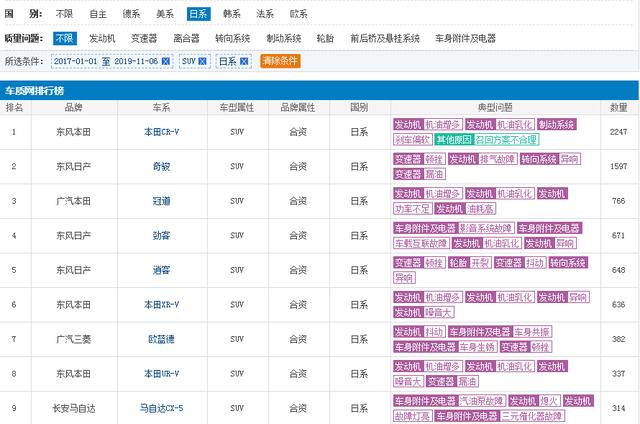Click the 发动机 排气故障 tag in 奇骏 row
This screenshot has height=424, width=640.
483,159
